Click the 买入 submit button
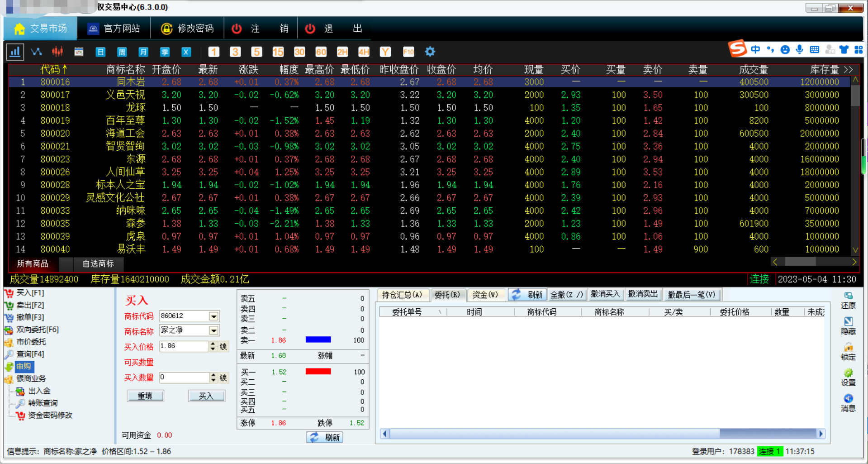This screenshot has height=464, width=868. pyautogui.click(x=206, y=396)
